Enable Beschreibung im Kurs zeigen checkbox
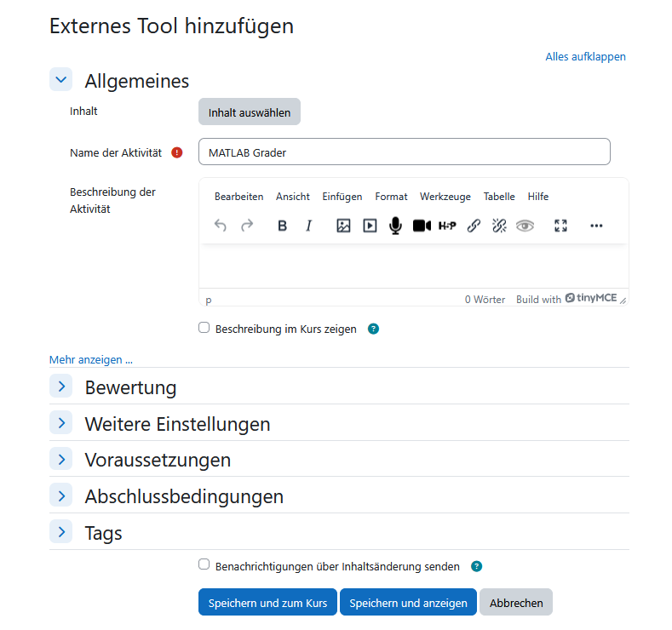The height and width of the screenshot is (630, 672). pyautogui.click(x=204, y=328)
